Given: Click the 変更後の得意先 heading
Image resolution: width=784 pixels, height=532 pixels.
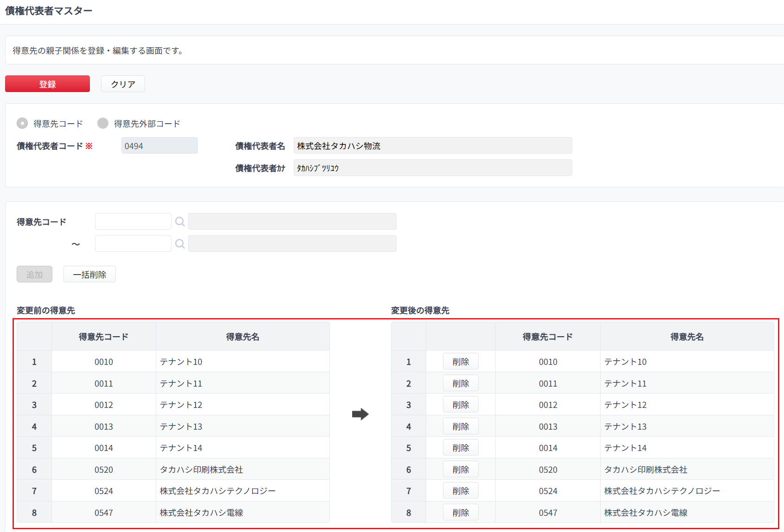Looking at the screenshot, I should tap(420, 310).
